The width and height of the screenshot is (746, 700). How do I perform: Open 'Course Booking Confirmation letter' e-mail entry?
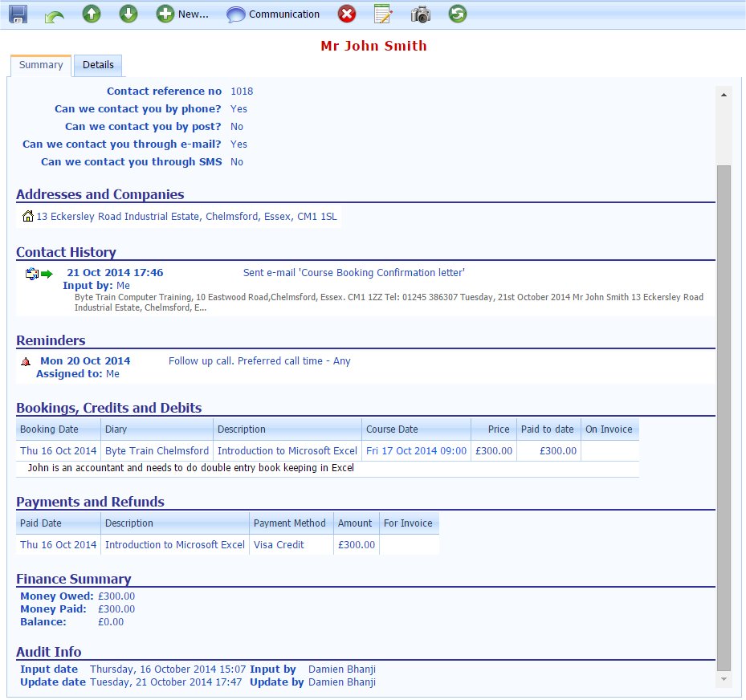coord(354,272)
